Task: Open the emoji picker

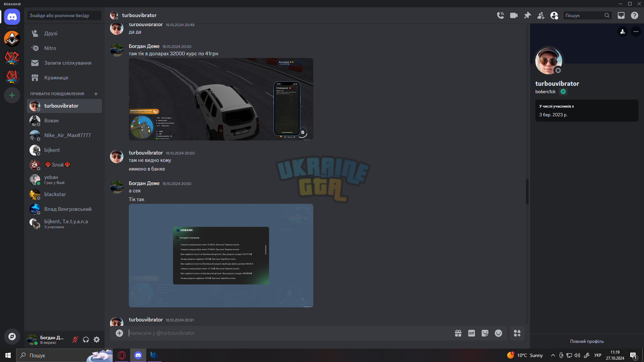Action: 498,333
